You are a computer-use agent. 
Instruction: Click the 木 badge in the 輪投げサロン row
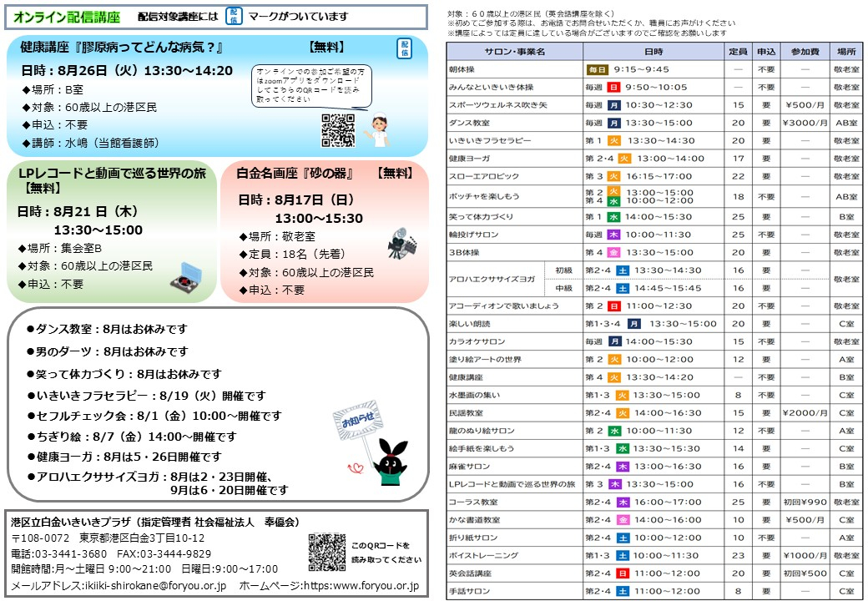click(613, 235)
